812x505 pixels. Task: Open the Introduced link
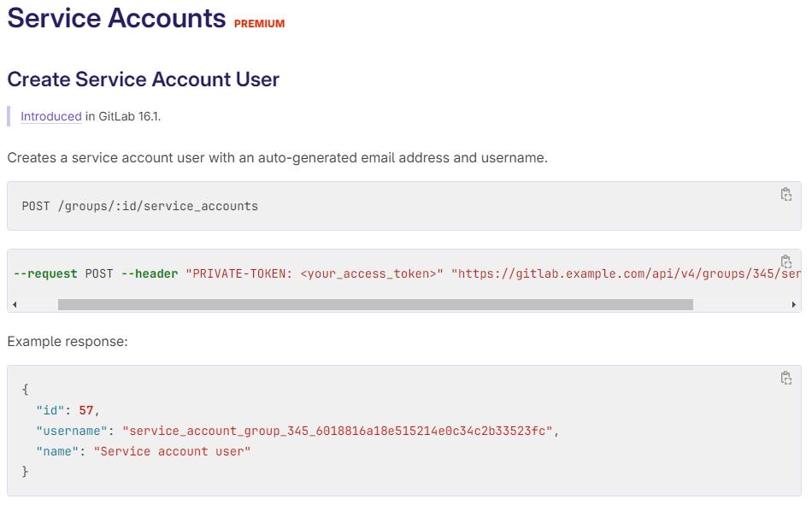point(51,116)
